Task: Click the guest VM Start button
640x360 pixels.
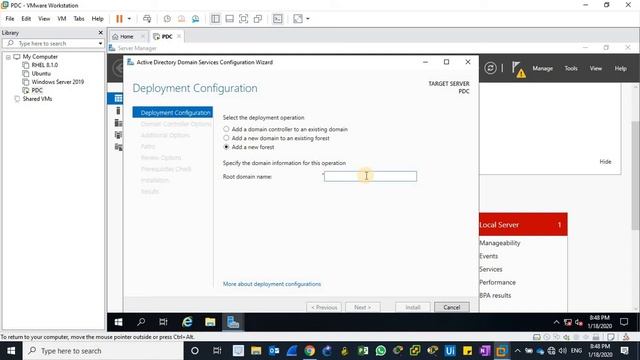Action: [x=118, y=322]
